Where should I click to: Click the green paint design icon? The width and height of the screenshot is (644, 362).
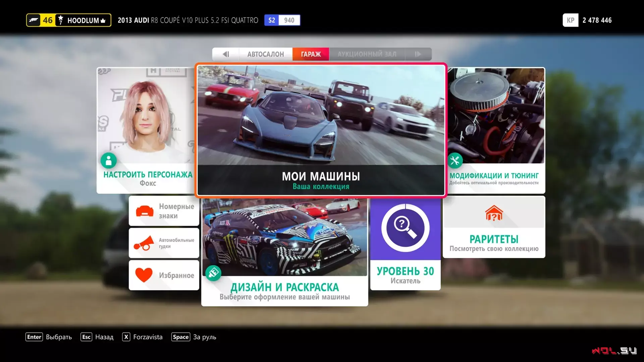[213, 273]
